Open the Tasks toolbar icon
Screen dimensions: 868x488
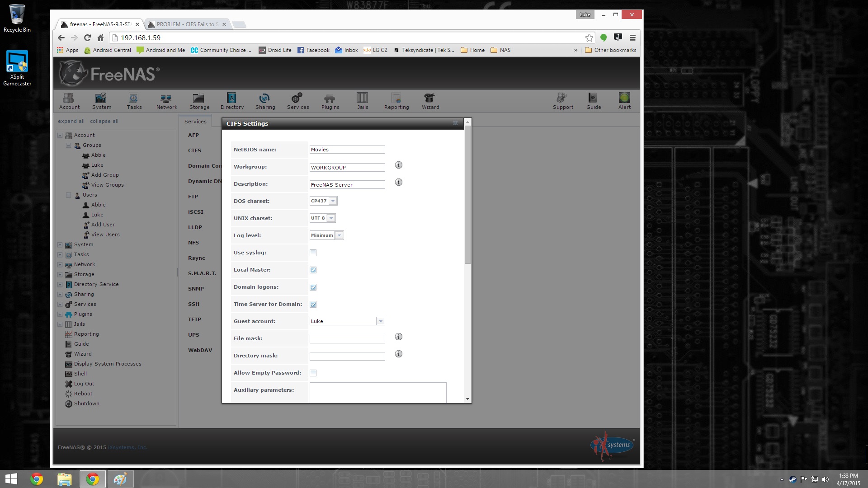coord(134,101)
